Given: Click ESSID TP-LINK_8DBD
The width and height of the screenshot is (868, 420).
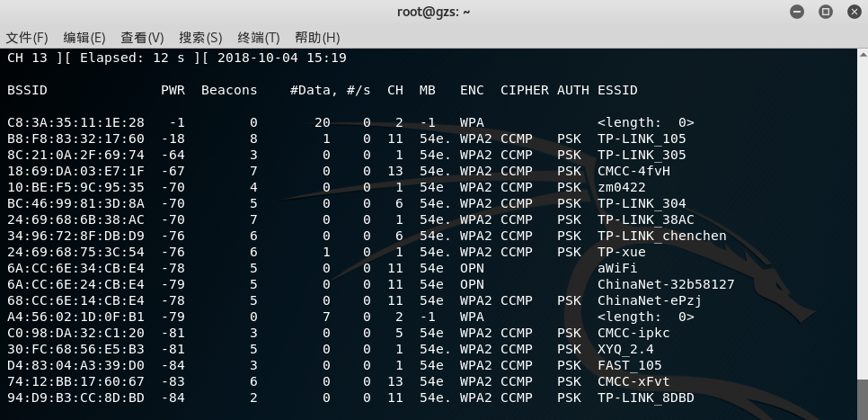Looking at the screenshot, I should (x=646, y=398).
